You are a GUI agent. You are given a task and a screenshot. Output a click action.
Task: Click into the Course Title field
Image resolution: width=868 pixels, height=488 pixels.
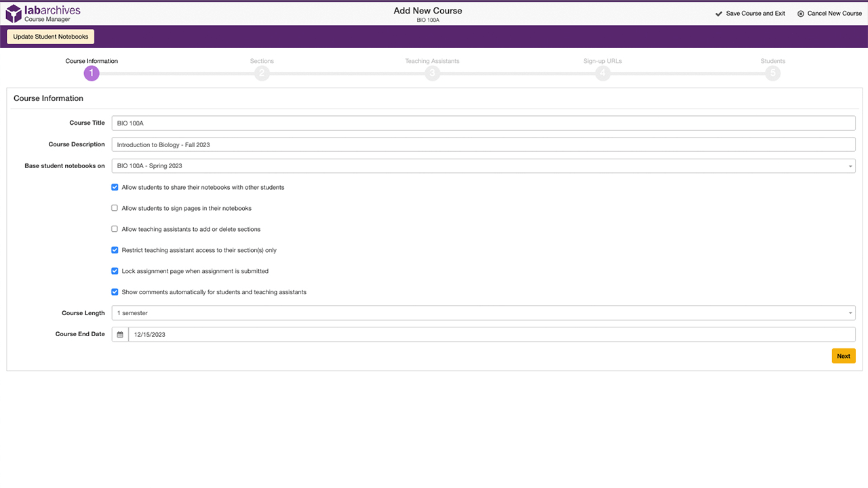(x=484, y=123)
